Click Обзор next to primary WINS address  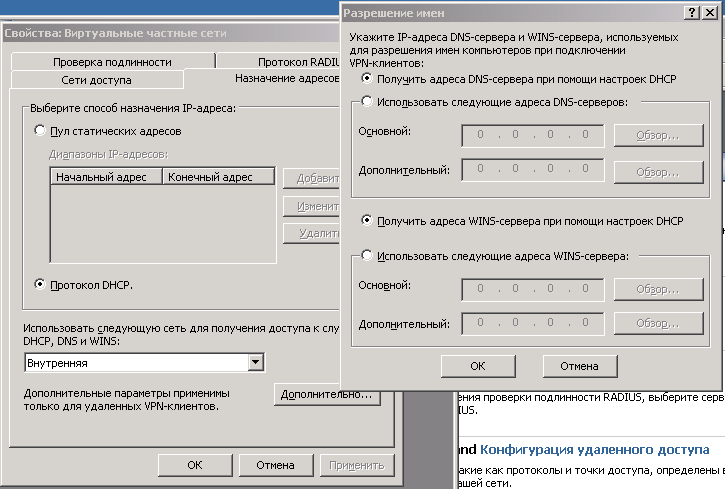point(658,289)
